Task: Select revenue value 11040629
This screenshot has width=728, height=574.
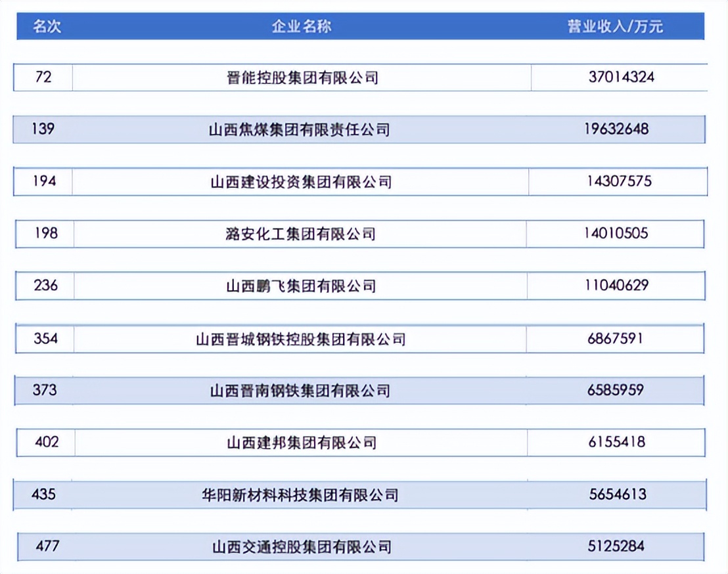Action: point(616,286)
